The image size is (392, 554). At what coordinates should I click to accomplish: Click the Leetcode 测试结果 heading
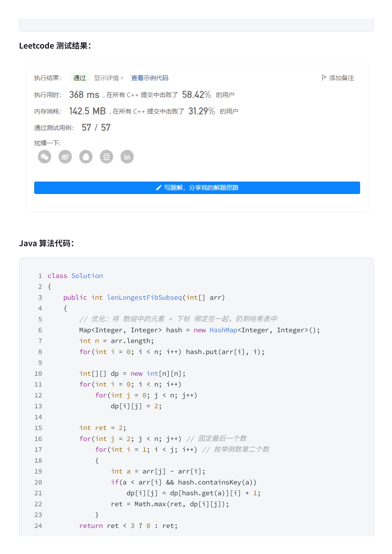55,46
